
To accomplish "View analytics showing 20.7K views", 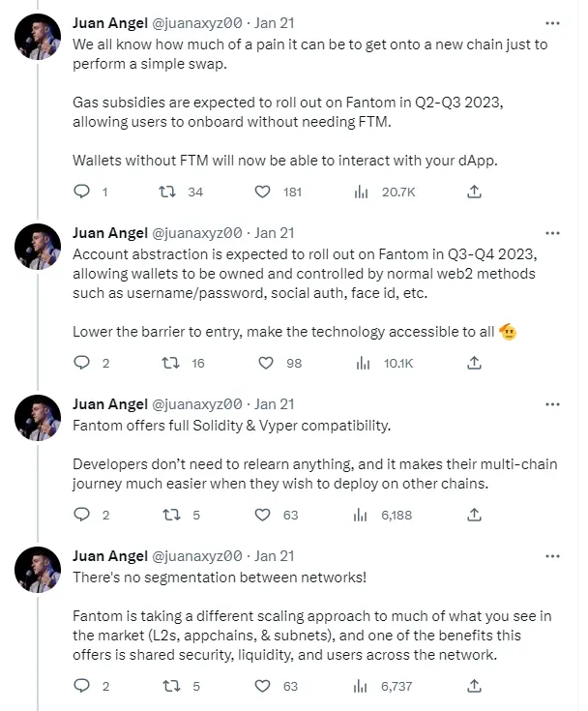I will coord(361,192).
